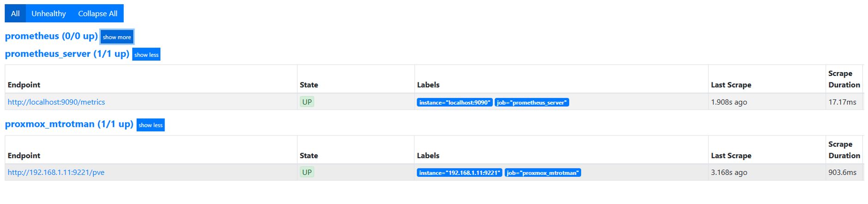Click the Endpoint column header in prometheus_server table
868x204 pixels.
tap(24, 85)
